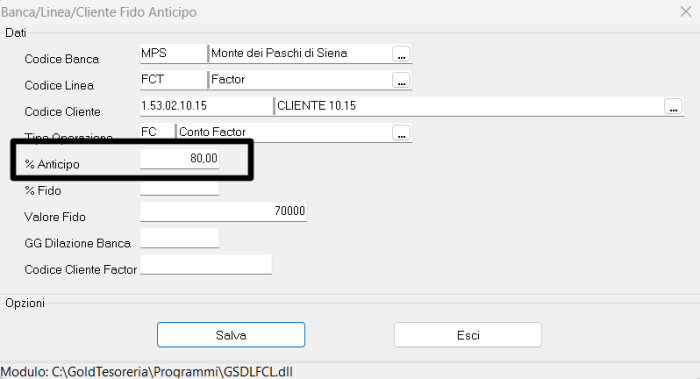Close the Fido Anticipo dialog

[x=686, y=12]
